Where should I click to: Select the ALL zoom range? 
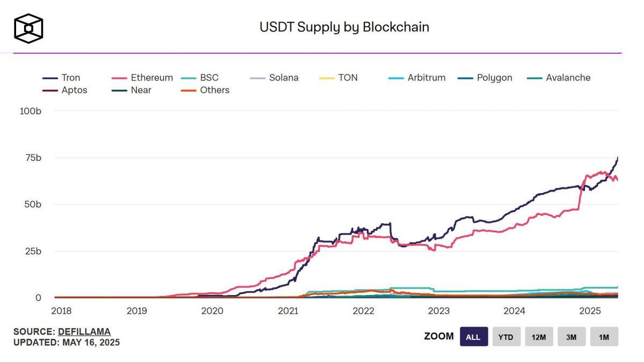click(x=473, y=336)
